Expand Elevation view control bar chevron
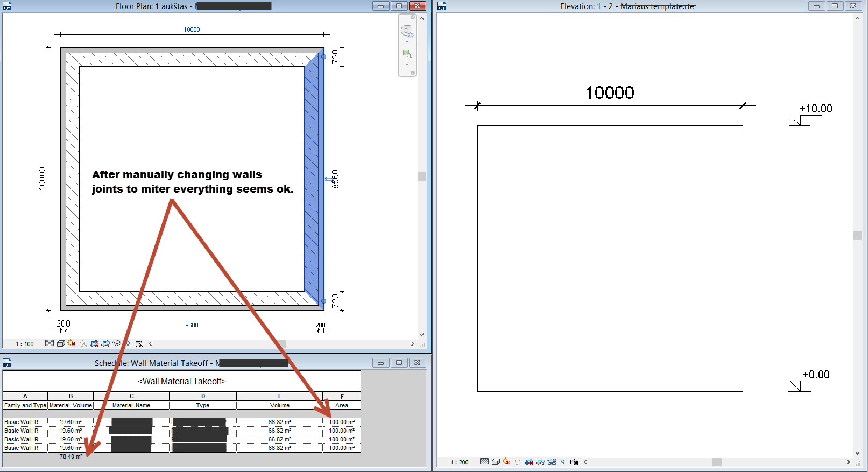This screenshot has height=472, width=868. 585,462
